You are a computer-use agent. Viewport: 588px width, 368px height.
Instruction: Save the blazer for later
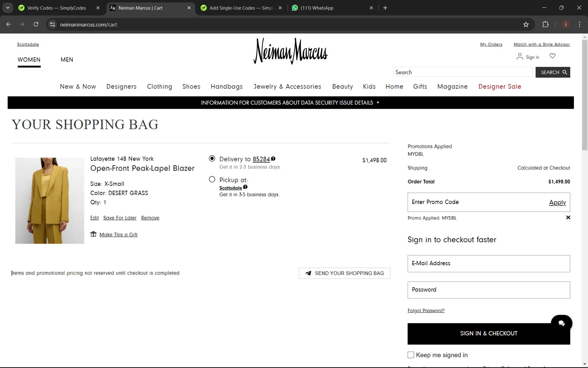(120, 218)
